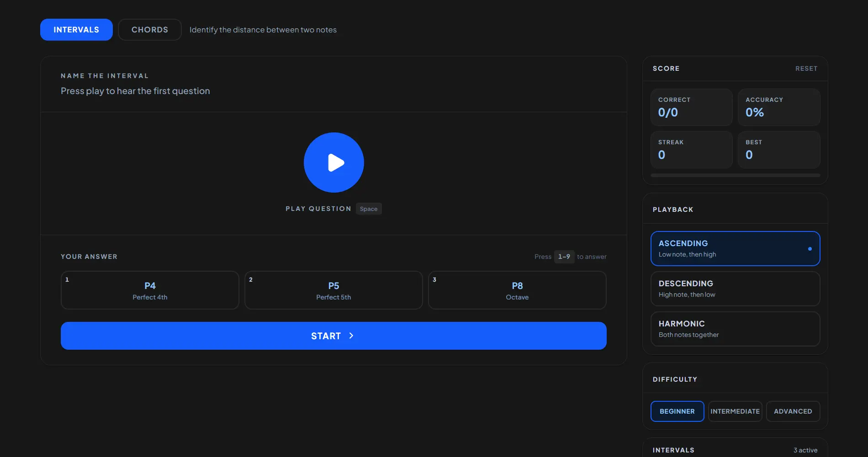
Task: Click the Name the Interval heading
Action: (105, 76)
